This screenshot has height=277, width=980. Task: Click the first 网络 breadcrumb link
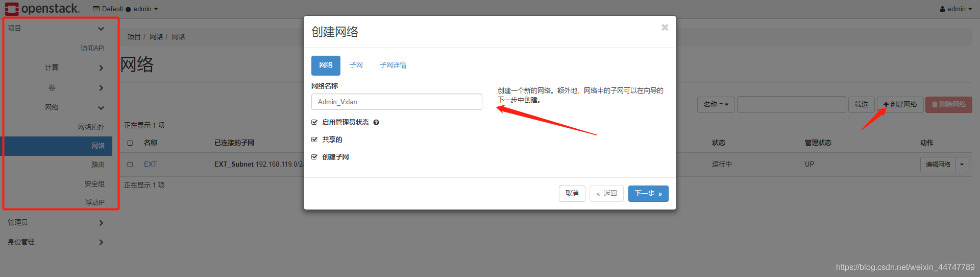tap(156, 37)
